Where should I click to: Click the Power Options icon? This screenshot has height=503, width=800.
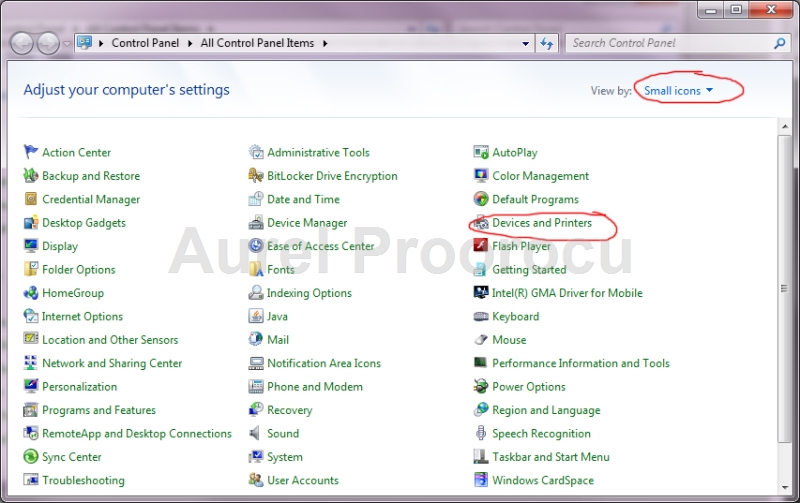coord(481,386)
